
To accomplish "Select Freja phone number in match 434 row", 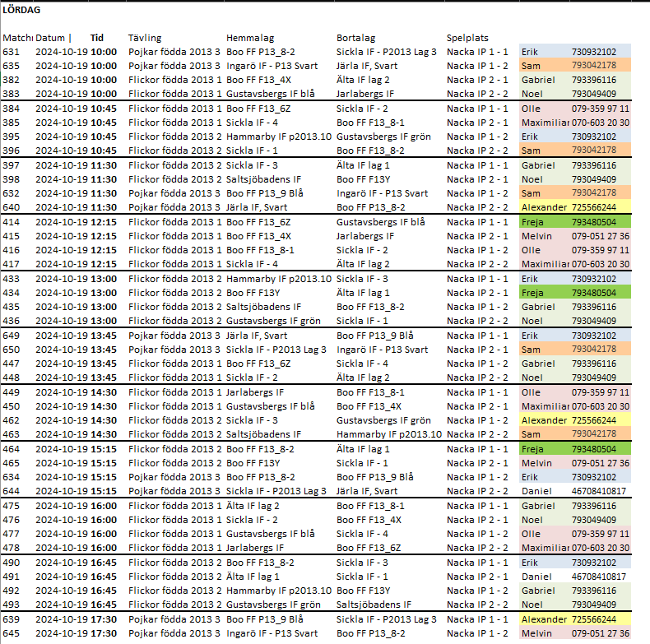I will pyautogui.click(x=593, y=293).
